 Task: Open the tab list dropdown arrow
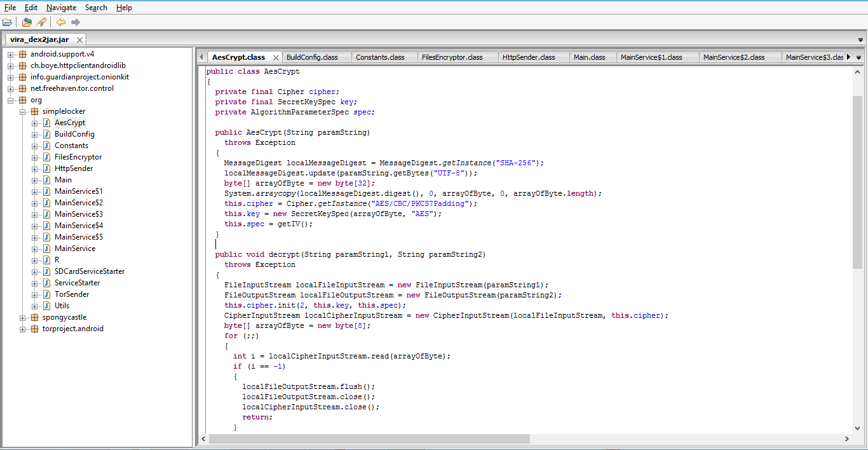coord(858,57)
